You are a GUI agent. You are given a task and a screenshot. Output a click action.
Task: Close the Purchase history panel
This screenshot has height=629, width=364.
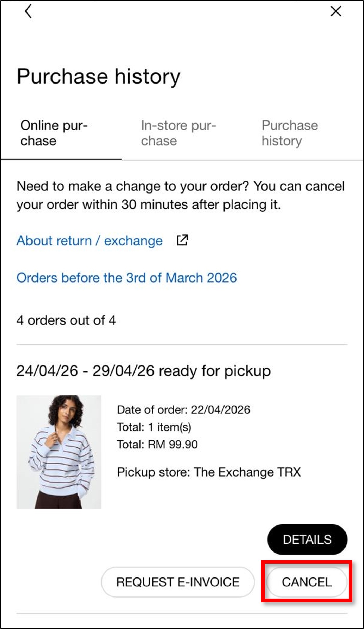(x=336, y=11)
